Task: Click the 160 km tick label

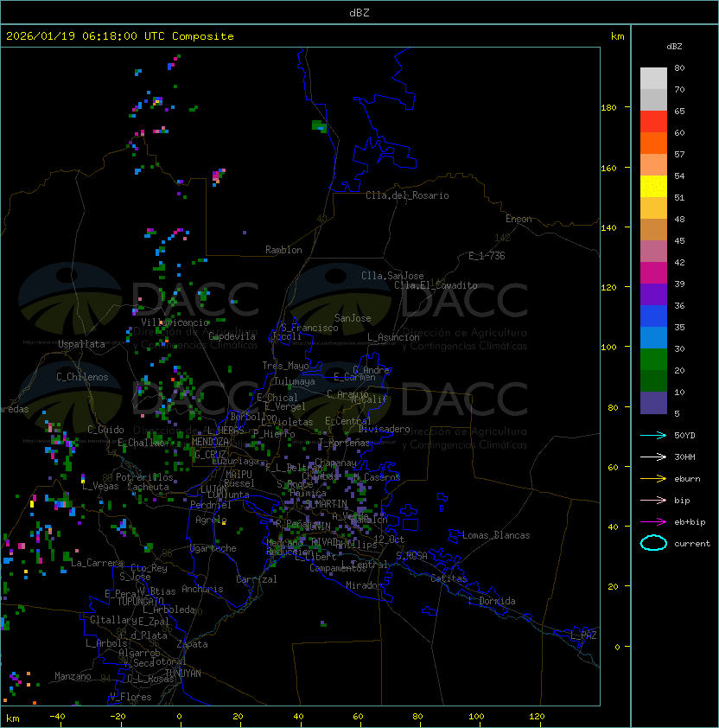Action: (x=608, y=168)
